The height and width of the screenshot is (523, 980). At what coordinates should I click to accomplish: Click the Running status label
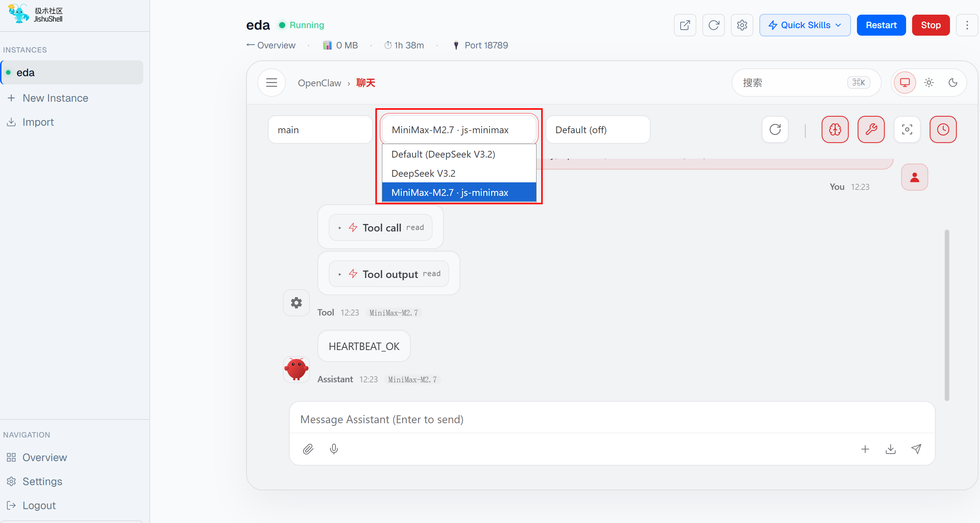(x=307, y=25)
